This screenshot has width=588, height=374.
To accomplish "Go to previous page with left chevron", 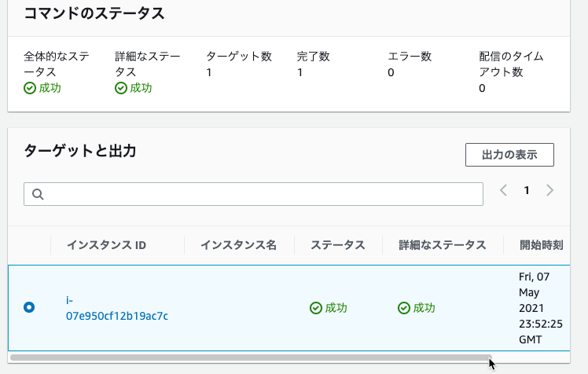I will (x=504, y=190).
